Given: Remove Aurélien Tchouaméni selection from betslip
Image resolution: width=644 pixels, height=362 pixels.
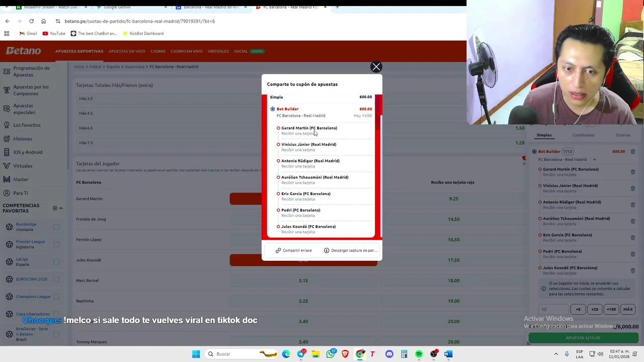Looking at the screenshot, I should tap(632, 221).
